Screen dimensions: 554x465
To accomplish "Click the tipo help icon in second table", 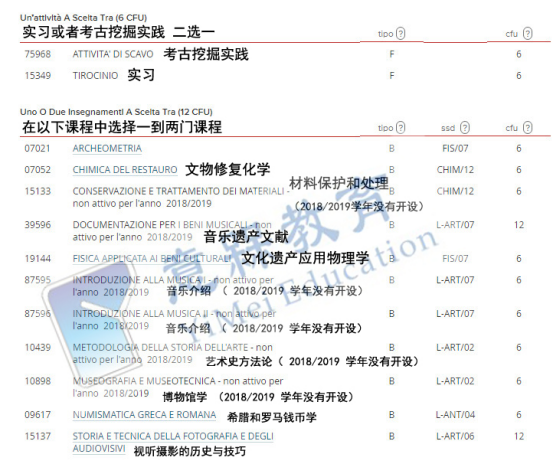I will [x=400, y=128].
